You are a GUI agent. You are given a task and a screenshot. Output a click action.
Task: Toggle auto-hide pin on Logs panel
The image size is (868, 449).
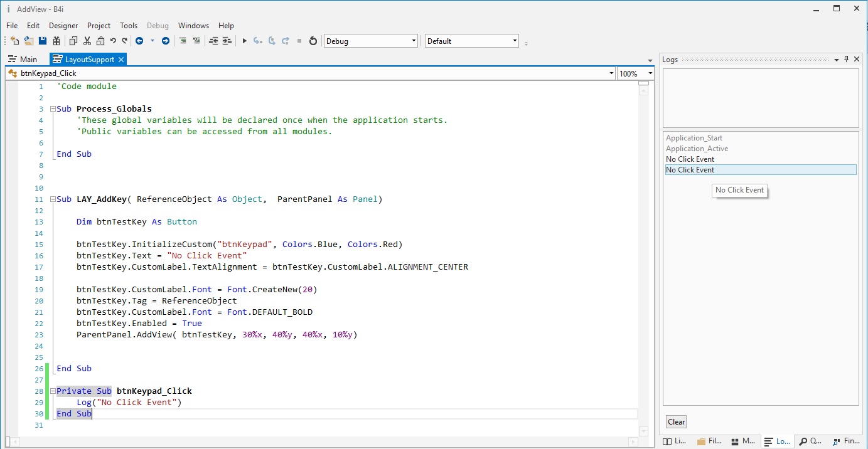pos(846,59)
